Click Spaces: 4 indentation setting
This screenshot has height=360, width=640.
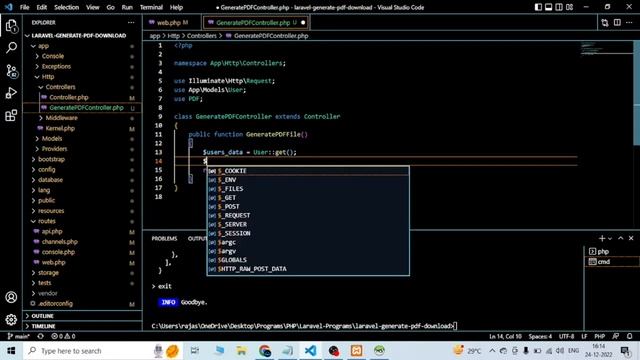(x=540, y=336)
